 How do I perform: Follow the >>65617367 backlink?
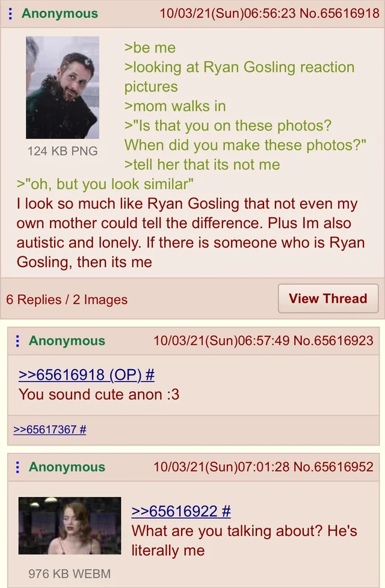[49, 429]
